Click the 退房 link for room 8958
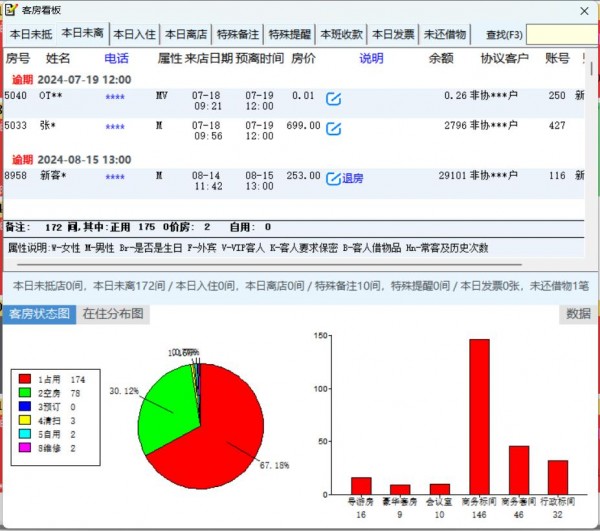Viewport: 600px width, 531px height. [x=353, y=178]
